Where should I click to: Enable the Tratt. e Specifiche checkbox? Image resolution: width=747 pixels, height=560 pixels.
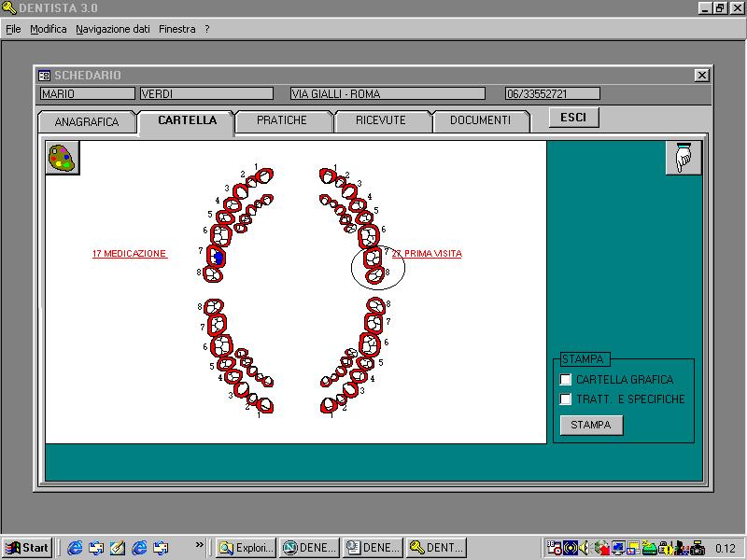[566, 399]
